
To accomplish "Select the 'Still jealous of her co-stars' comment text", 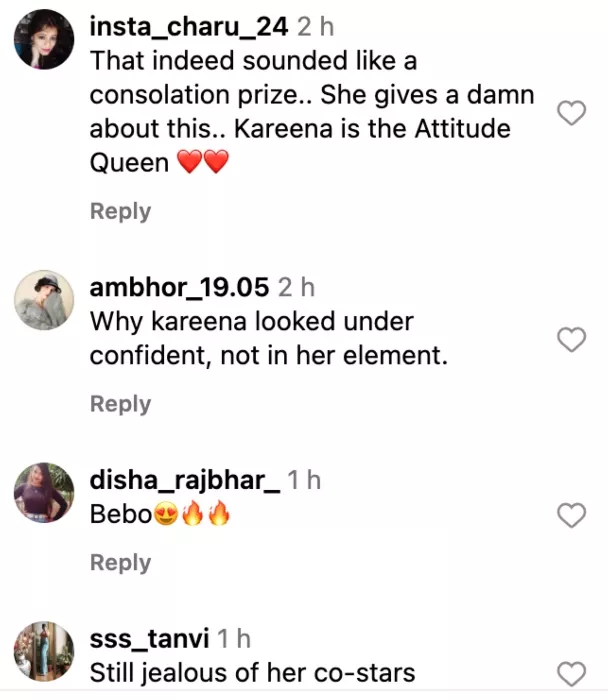I will click(252, 672).
